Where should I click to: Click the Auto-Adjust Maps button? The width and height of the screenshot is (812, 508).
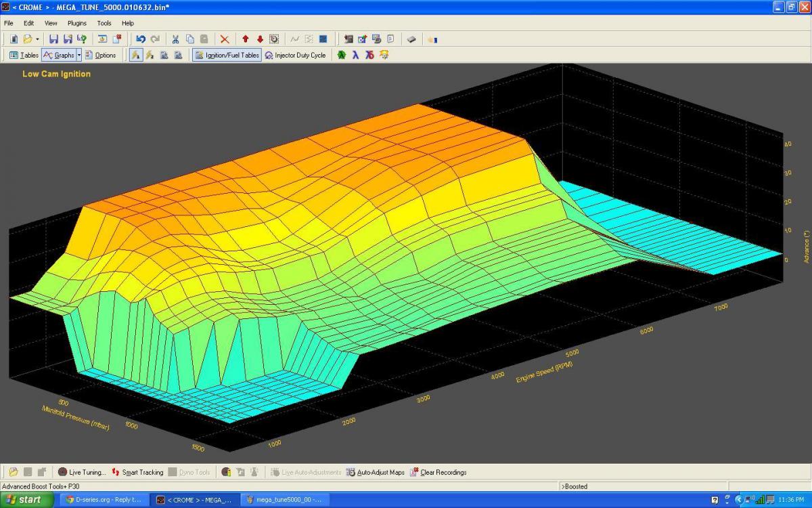point(376,472)
